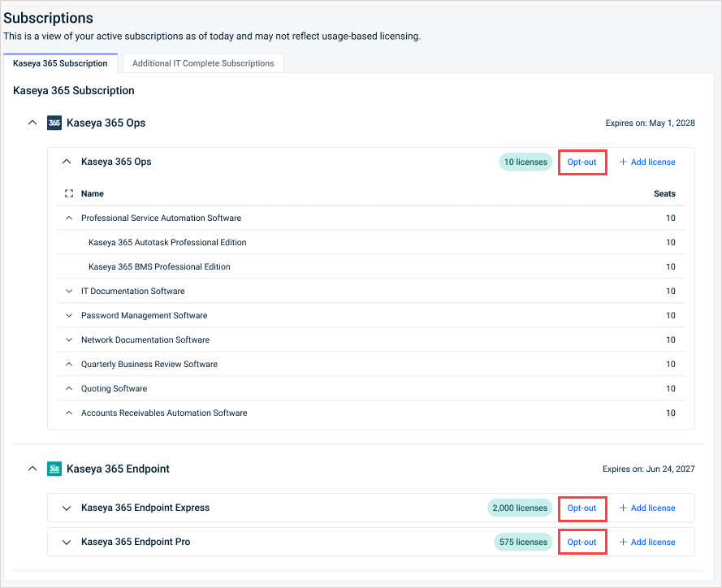Expand IT Documentation Software row
The image size is (722, 588).
coord(69,291)
